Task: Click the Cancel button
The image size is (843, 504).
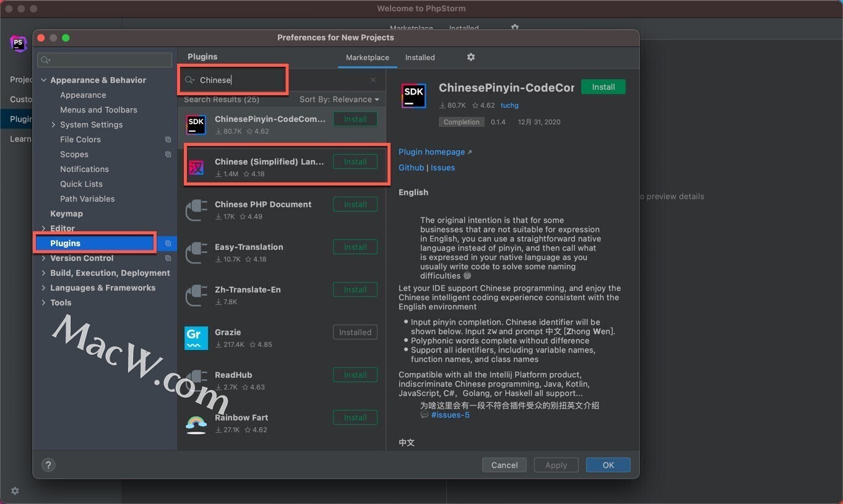Action: (x=504, y=465)
